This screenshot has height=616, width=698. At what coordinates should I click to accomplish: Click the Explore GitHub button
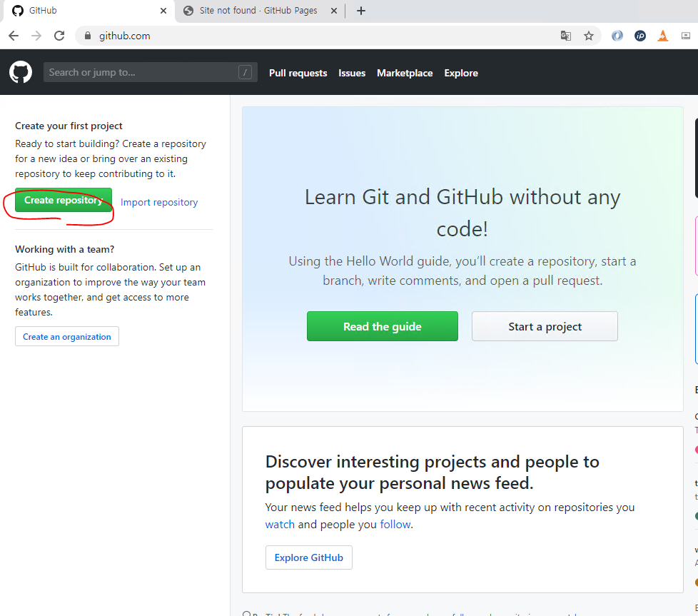coord(308,557)
